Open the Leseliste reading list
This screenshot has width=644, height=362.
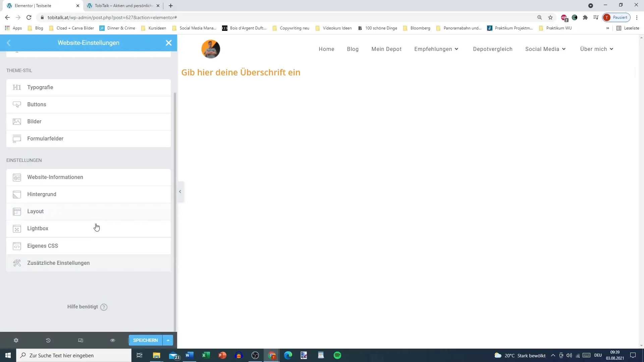628,28
